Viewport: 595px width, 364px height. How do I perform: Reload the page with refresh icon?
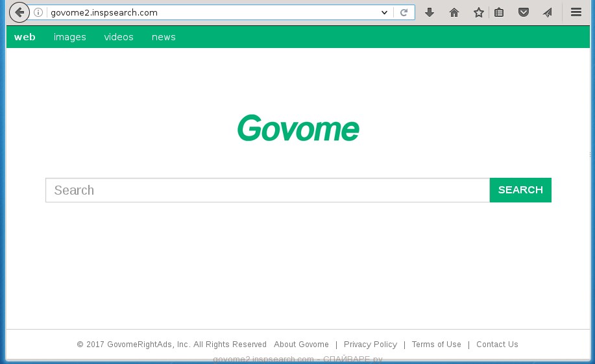point(404,12)
